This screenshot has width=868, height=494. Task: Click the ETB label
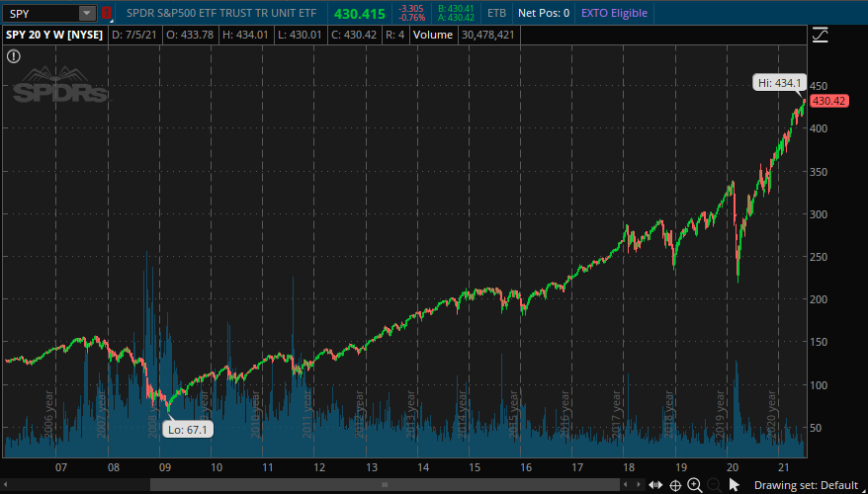[496, 13]
